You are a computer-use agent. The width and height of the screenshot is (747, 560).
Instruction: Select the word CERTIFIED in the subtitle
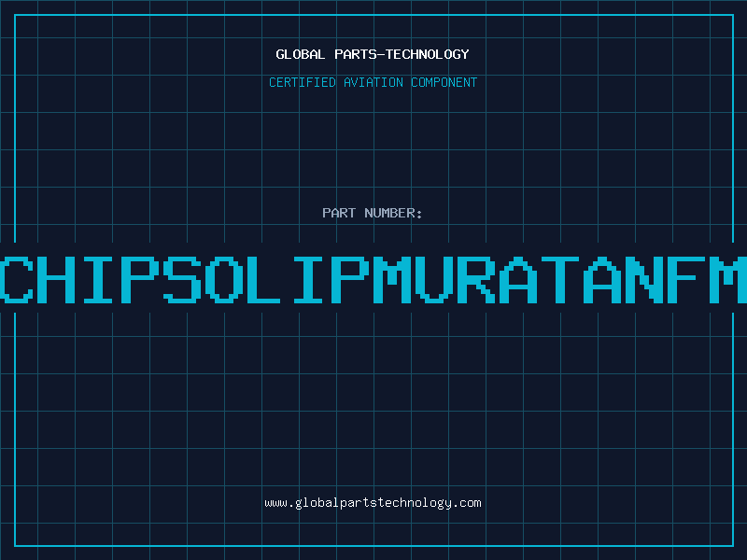click(303, 82)
